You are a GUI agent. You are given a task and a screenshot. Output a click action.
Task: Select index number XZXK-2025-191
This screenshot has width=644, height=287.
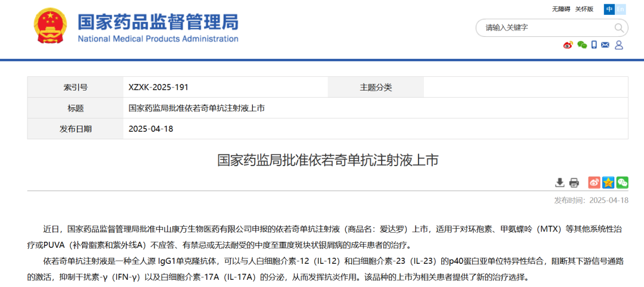tap(159, 88)
